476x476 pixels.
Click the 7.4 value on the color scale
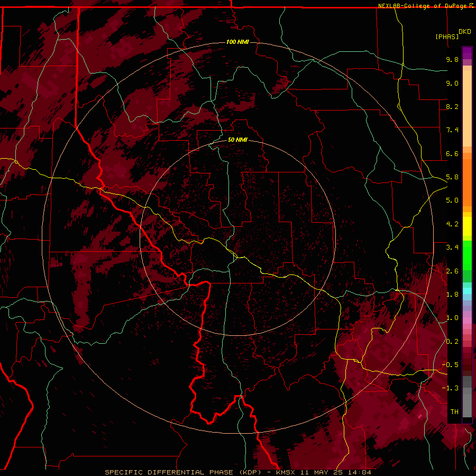(x=452, y=130)
